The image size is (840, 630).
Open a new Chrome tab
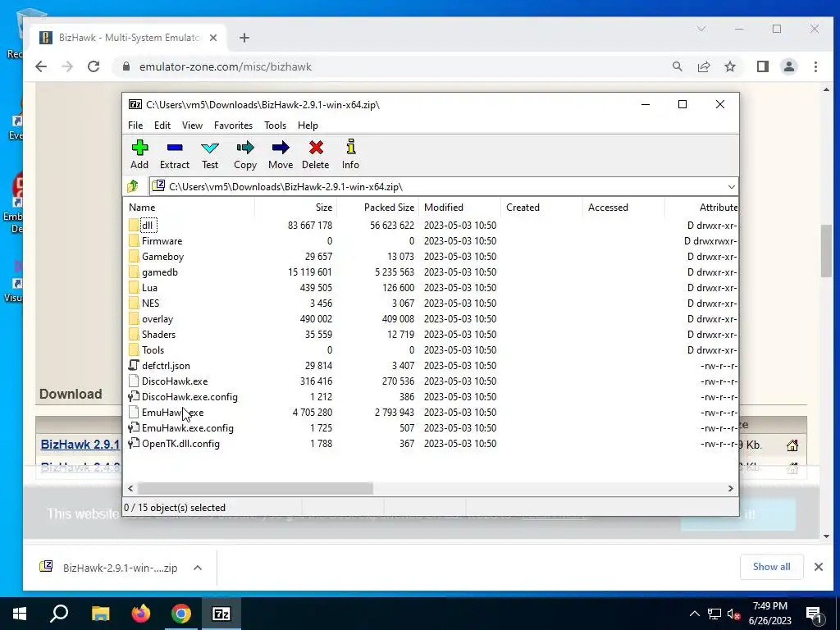(244, 38)
